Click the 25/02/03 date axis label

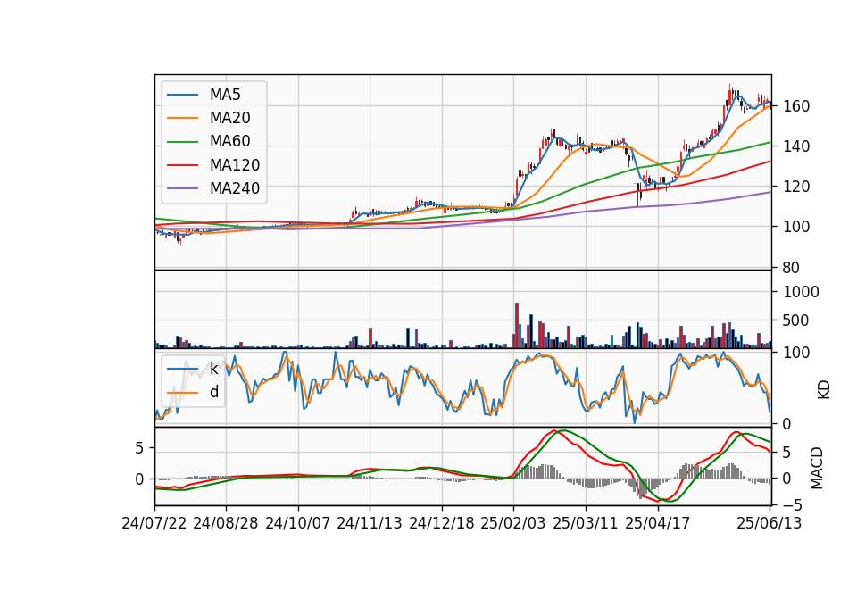(x=513, y=523)
